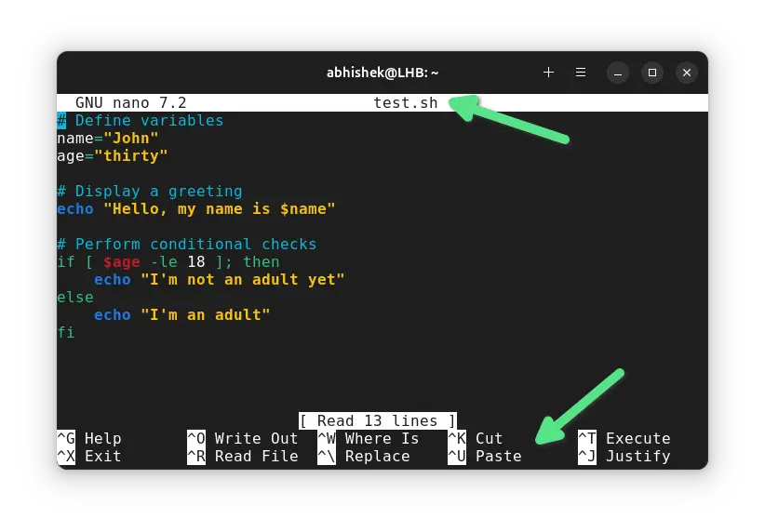This screenshot has width=765, height=532.
Task: Click the ^U Paste shortcut
Action: (485, 457)
